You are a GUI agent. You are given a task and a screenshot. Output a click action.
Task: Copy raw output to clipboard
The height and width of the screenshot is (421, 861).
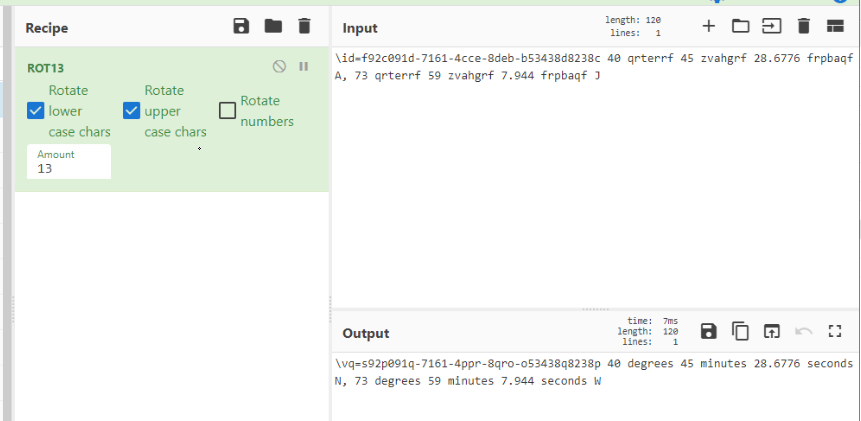pos(740,331)
